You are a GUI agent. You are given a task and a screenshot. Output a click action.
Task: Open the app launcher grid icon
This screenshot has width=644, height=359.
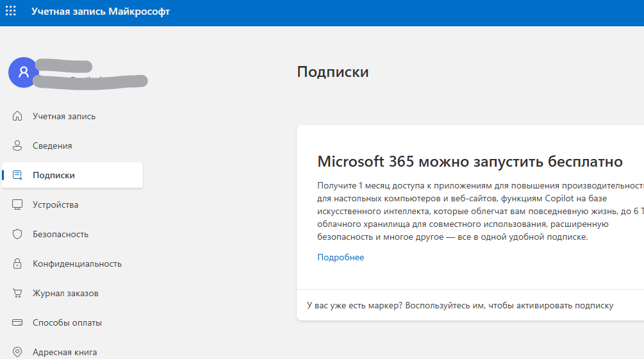click(11, 11)
